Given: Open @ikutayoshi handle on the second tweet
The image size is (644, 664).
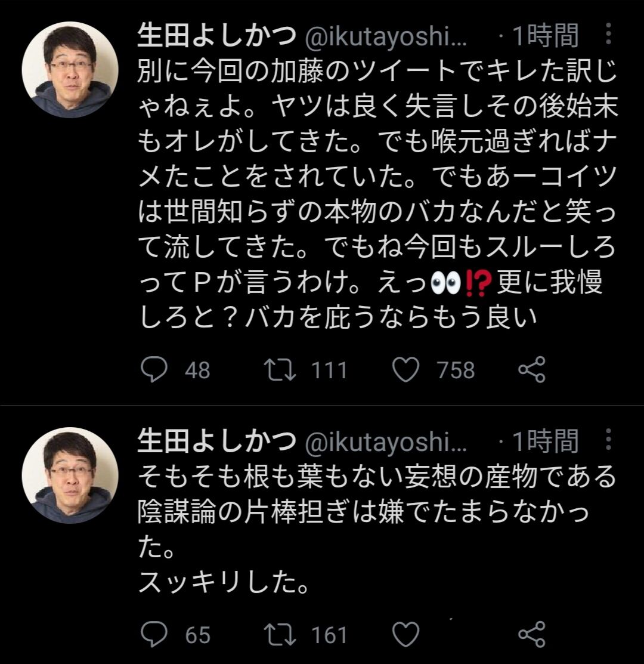Looking at the screenshot, I should click(x=385, y=442).
